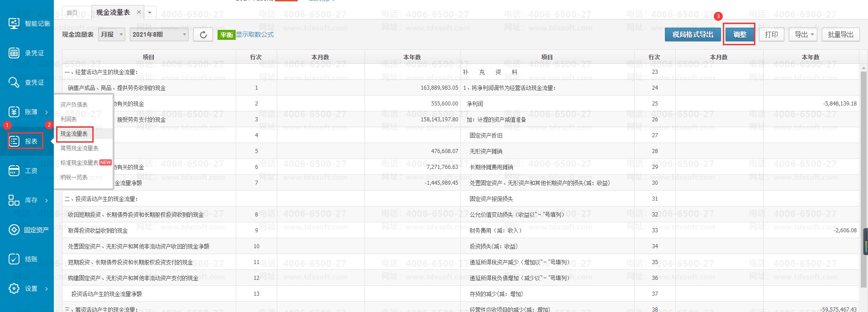Select 资产负债表 from the report menu
Viewport: 868px width, 312px height.
(74, 105)
